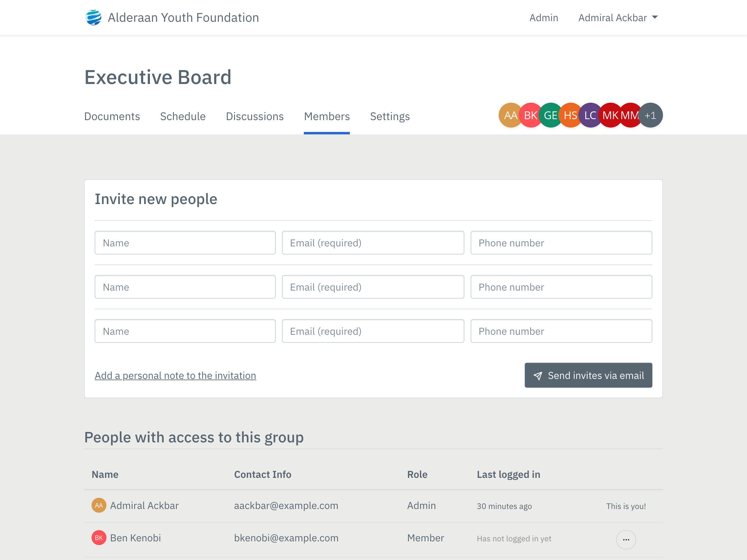Click the Discussions tab
The image size is (747, 560).
(x=255, y=116)
